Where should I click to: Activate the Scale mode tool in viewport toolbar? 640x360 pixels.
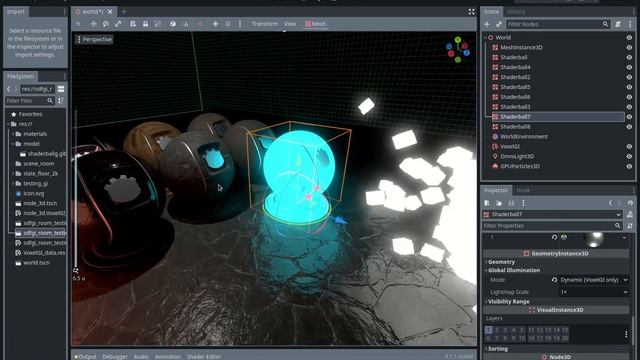click(x=118, y=24)
